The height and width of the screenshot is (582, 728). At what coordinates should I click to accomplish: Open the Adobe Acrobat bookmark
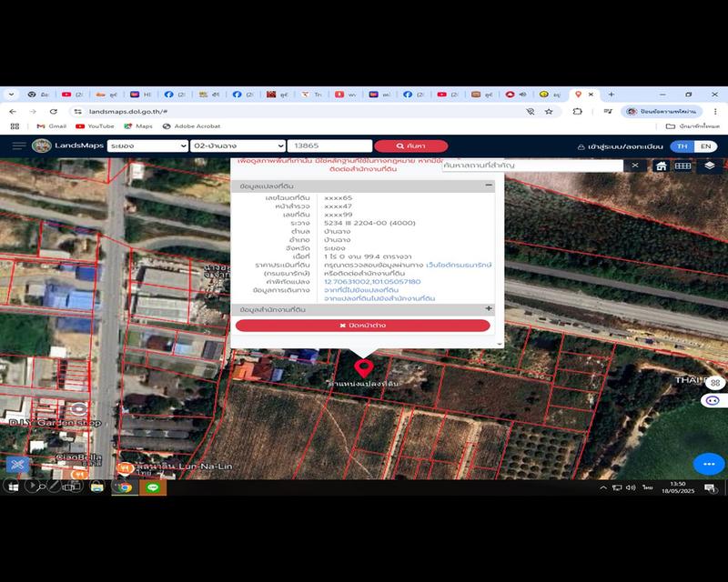tap(191, 126)
